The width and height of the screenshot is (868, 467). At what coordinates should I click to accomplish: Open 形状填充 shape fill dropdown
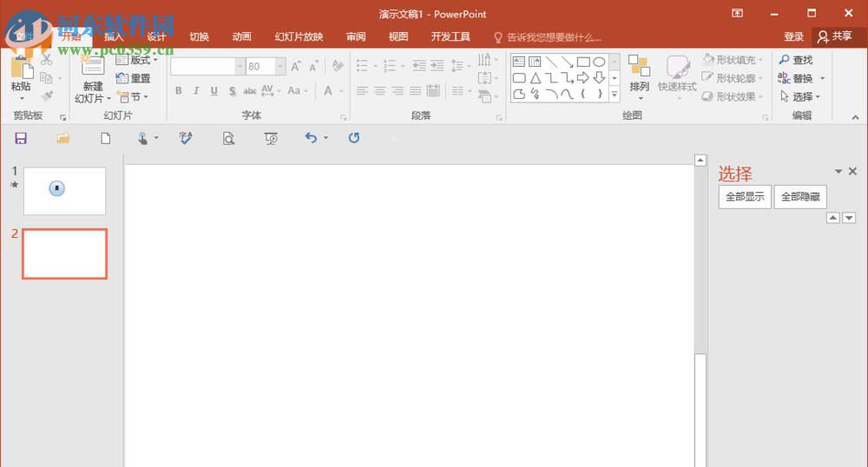[733, 59]
